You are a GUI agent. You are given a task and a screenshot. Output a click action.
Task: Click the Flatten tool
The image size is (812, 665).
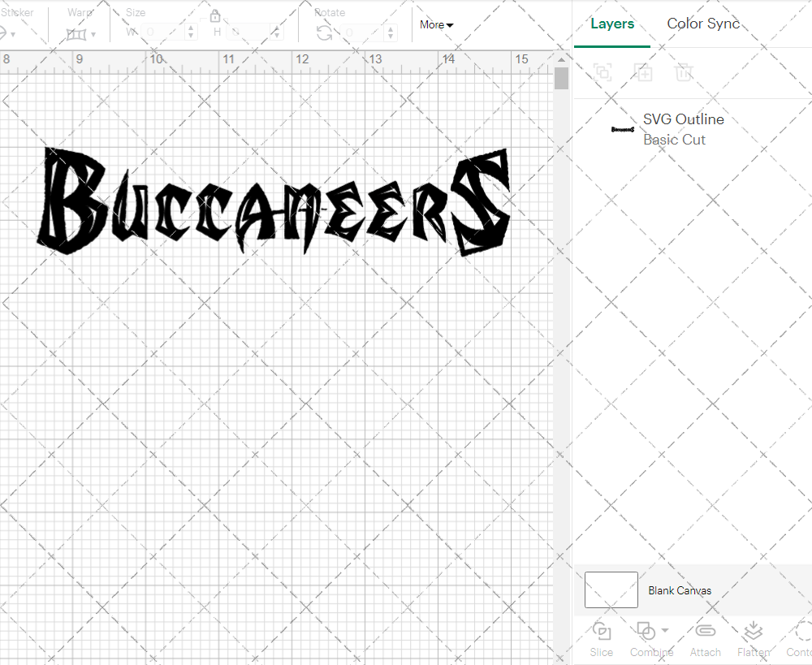click(x=753, y=637)
